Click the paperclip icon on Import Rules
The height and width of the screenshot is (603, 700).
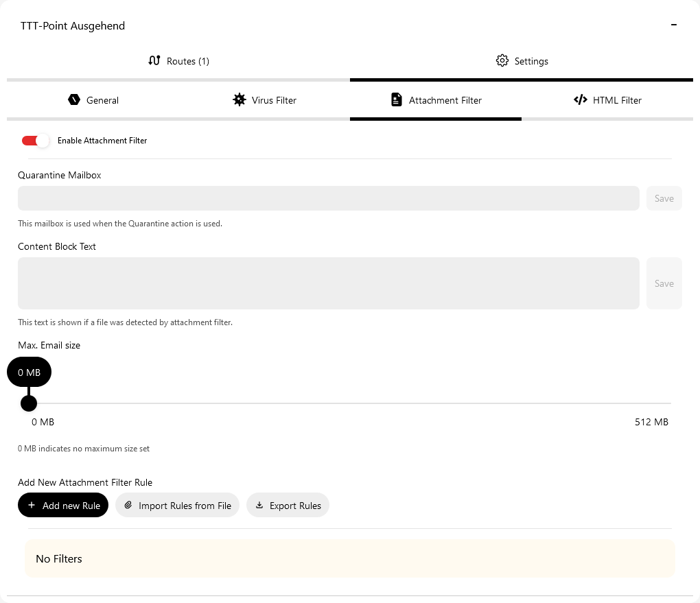coord(128,506)
